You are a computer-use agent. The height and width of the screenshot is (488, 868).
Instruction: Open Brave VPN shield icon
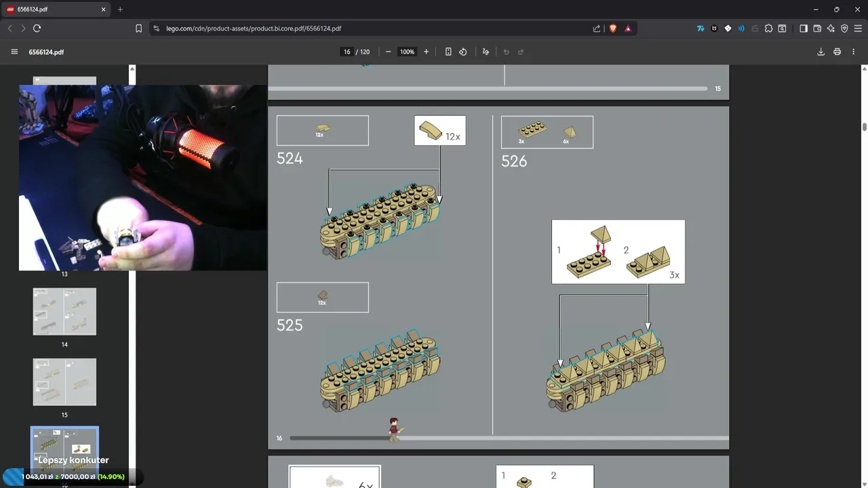[x=844, y=28]
